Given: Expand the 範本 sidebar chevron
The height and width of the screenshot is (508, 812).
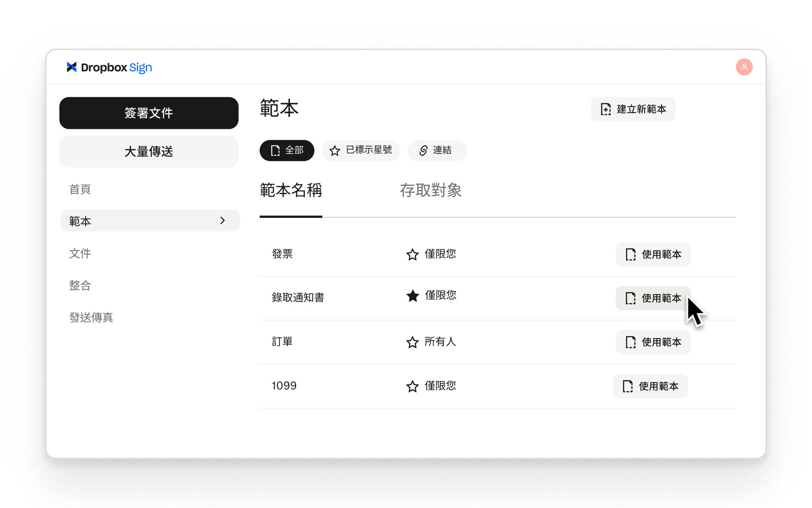Looking at the screenshot, I should tap(222, 220).
